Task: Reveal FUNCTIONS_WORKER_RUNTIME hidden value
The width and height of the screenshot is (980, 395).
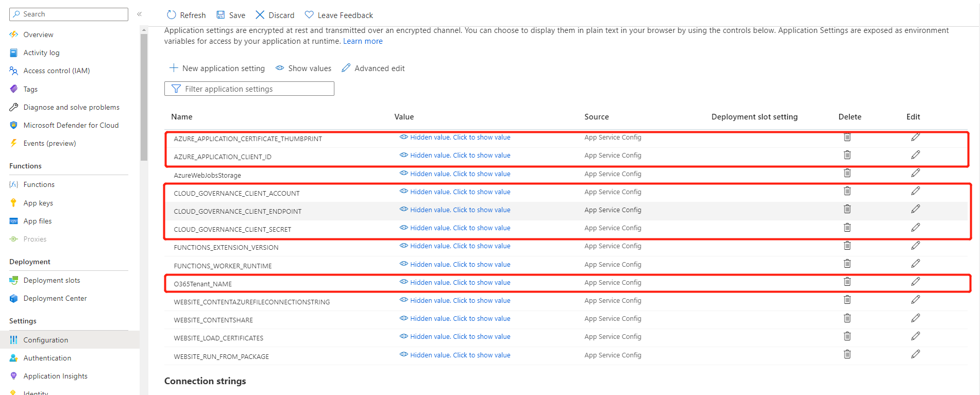Action: point(455,265)
